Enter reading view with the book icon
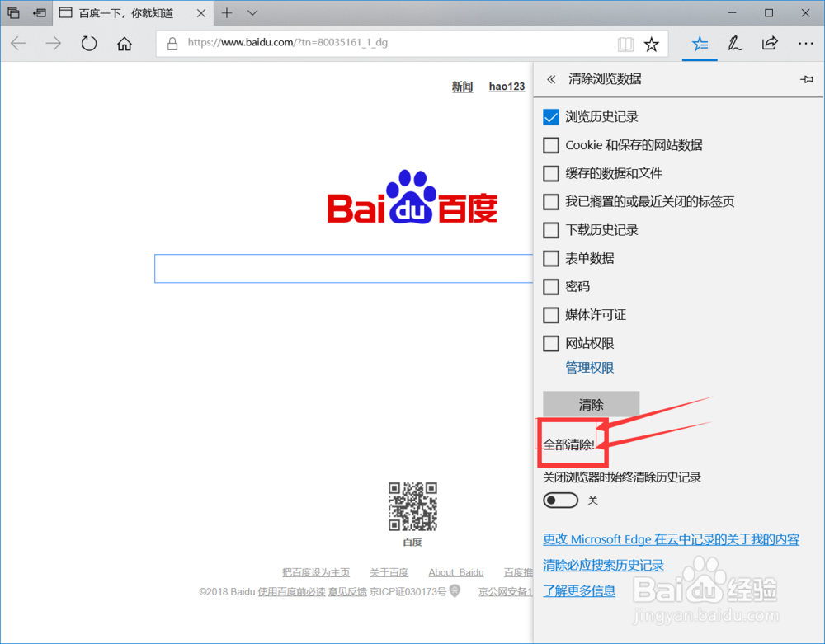Viewport: 825px width, 644px height. (625, 43)
